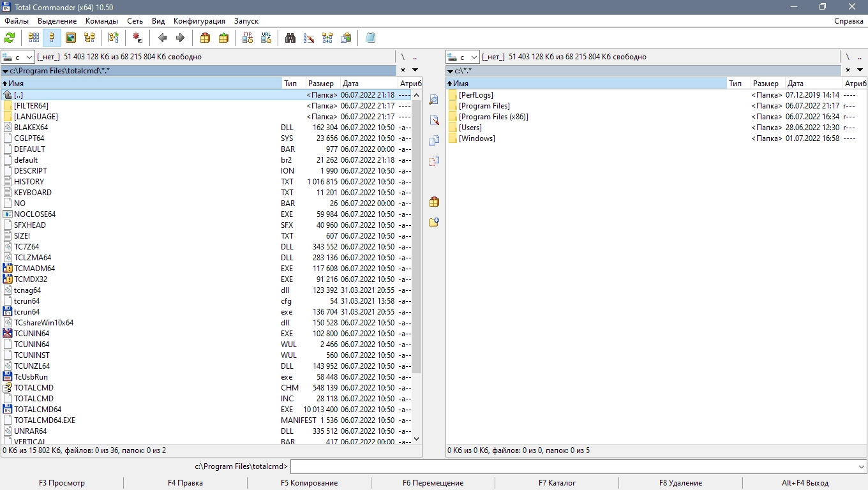868x490 pixels.
Task: Click F6 Перемещение button
Action: pyautogui.click(x=433, y=483)
